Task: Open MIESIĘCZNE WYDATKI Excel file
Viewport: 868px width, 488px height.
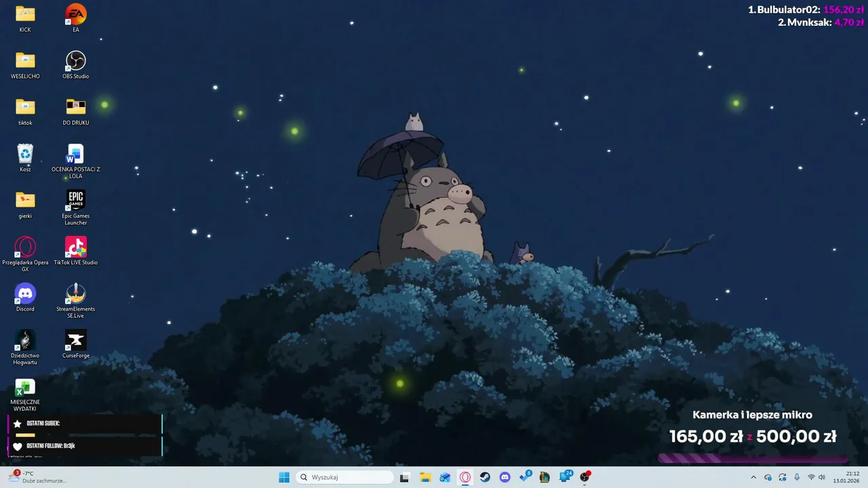Action: (25, 394)
